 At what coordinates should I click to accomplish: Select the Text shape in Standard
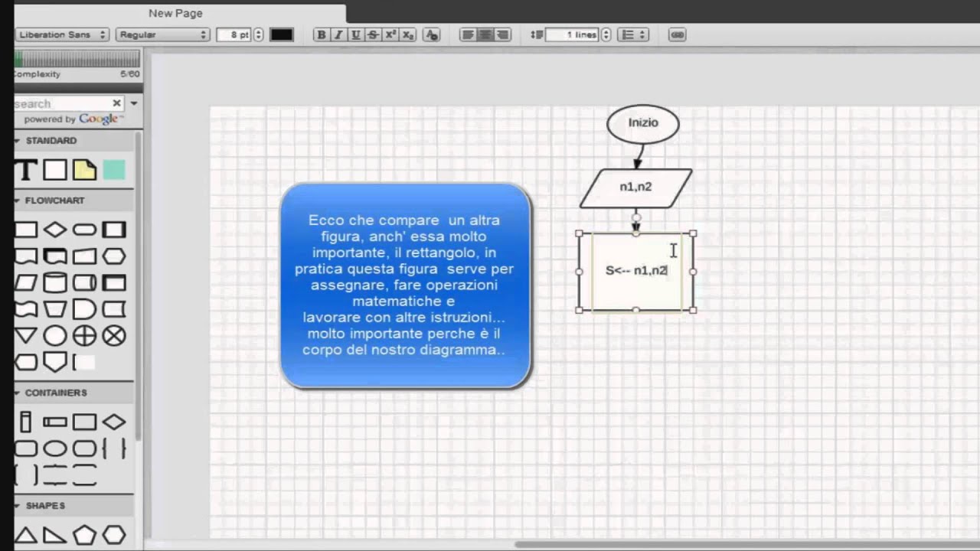pyautogui.click(x=25, y=170)
